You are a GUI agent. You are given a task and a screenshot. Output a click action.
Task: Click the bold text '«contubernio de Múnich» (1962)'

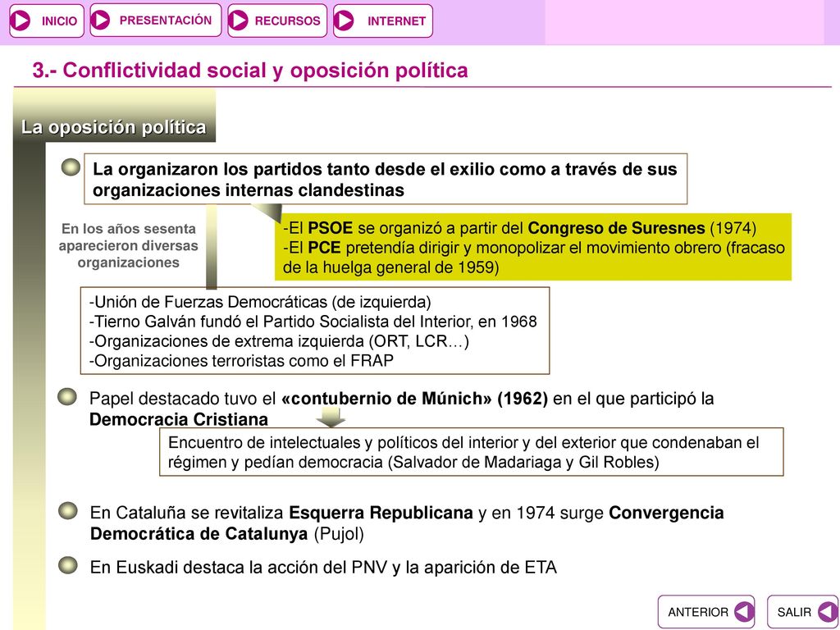tap(414, 399)
